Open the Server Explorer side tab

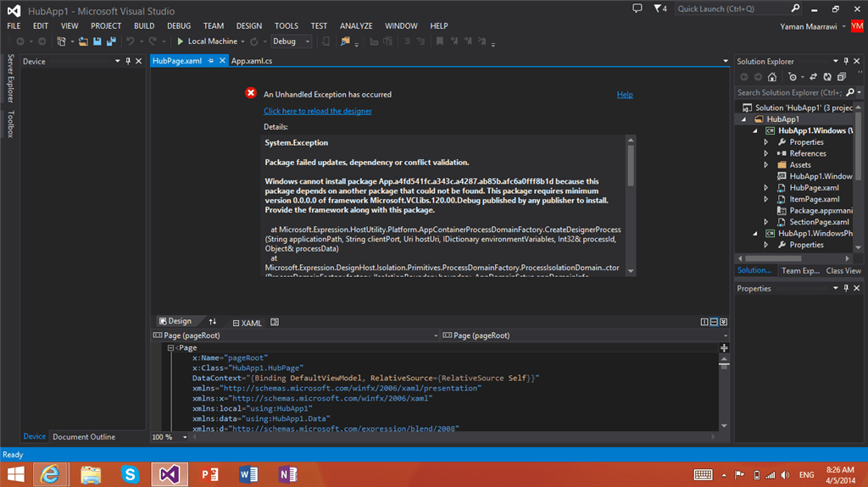click(10, 78)
